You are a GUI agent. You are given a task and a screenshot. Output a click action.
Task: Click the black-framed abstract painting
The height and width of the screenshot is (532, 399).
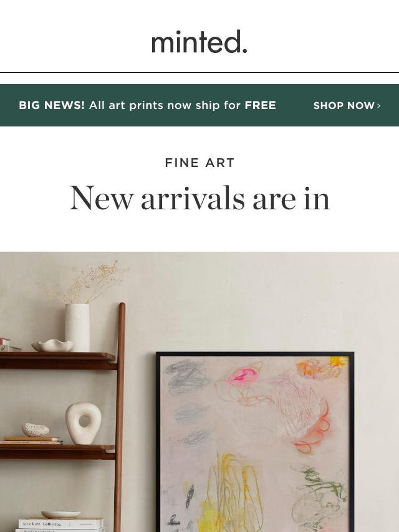255,442
